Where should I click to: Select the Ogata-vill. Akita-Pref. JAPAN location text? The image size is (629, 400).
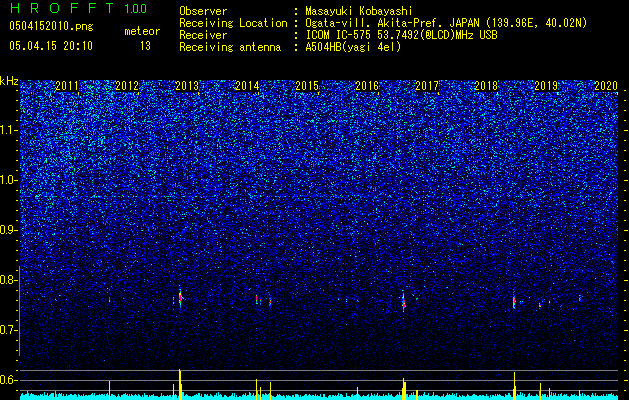tap(446, 23)
